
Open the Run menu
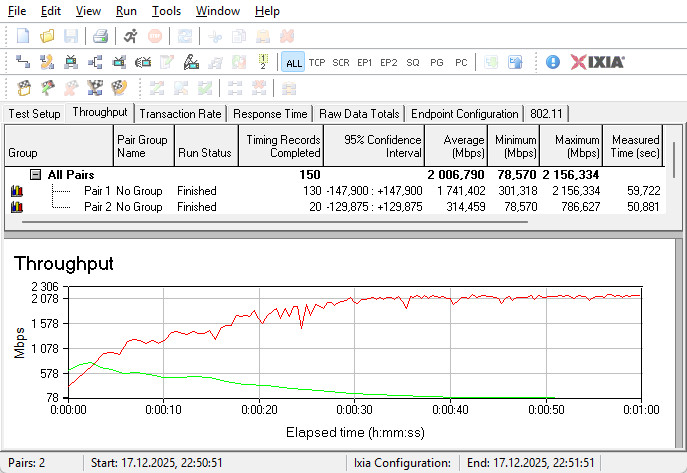[x=126, y=11]
